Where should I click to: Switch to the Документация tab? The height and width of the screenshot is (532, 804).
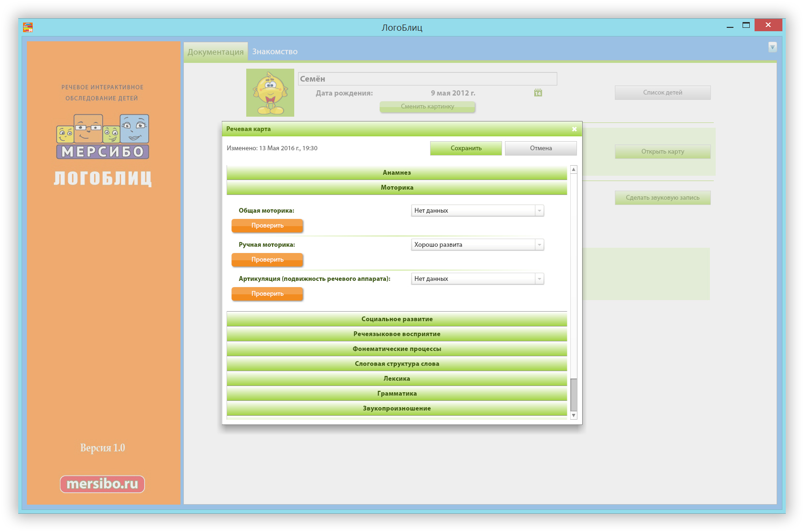pos(216,52)
